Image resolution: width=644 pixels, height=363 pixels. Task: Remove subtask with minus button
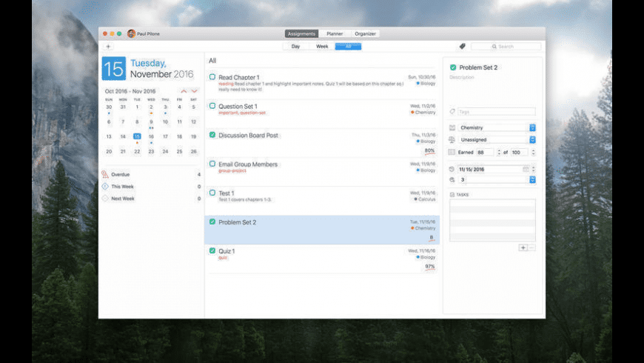pos(531,247)
